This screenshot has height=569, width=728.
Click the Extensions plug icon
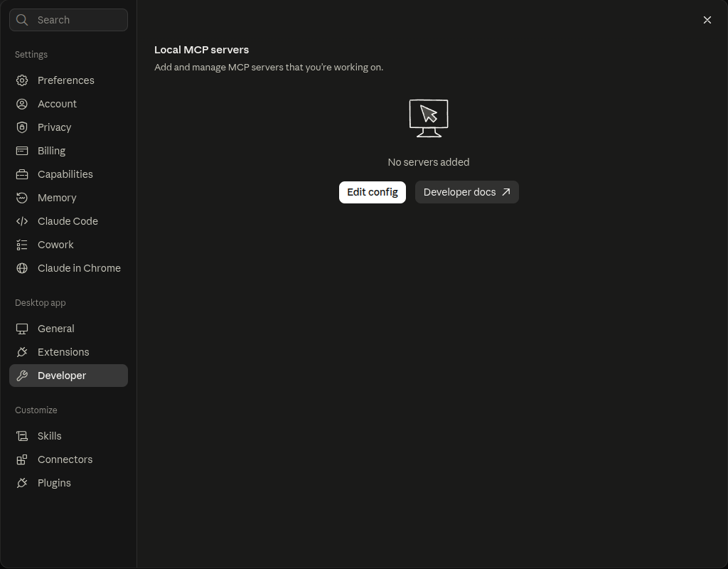(x=22, y=352)
